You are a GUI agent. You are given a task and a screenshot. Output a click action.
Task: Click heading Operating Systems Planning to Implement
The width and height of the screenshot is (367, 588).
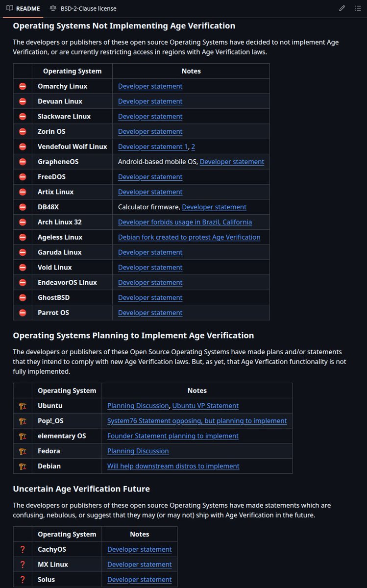tap(133, 336)
